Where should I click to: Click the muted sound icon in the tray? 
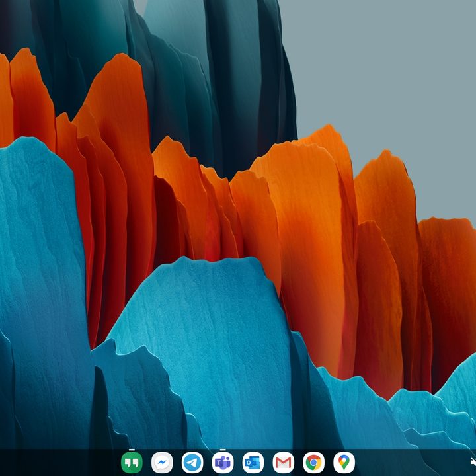click(473, 462)
